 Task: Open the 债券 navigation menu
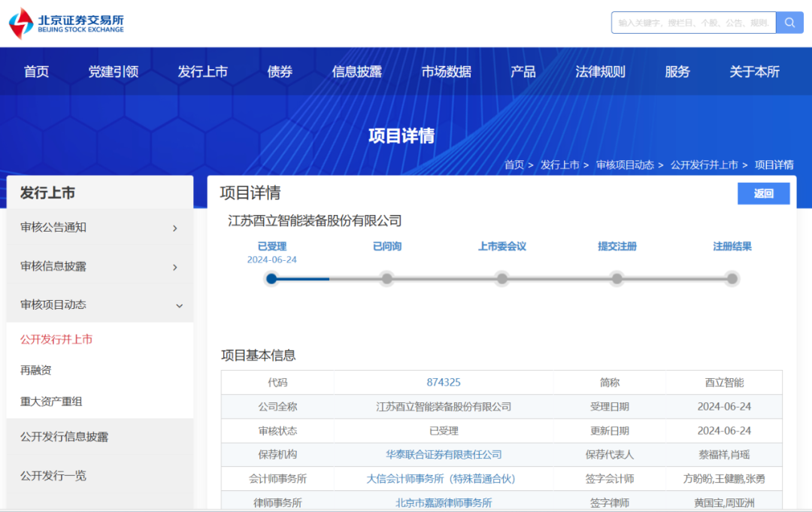(x=280, y=71)
